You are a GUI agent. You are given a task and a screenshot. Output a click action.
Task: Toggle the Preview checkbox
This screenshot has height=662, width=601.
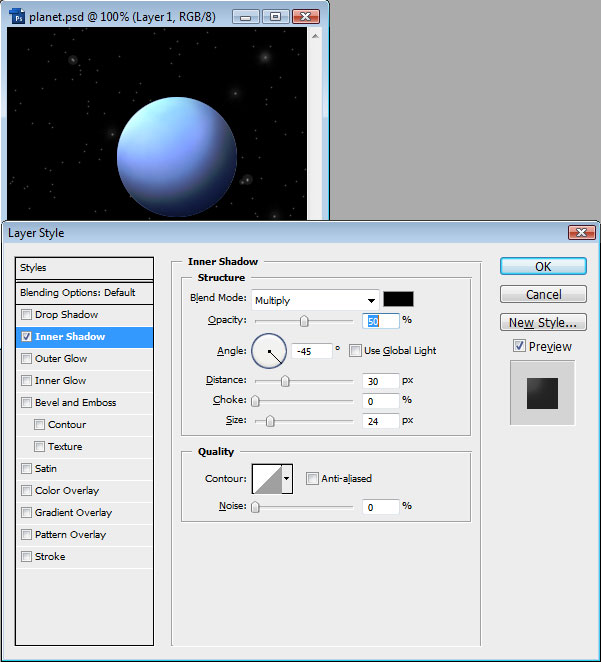519,346
